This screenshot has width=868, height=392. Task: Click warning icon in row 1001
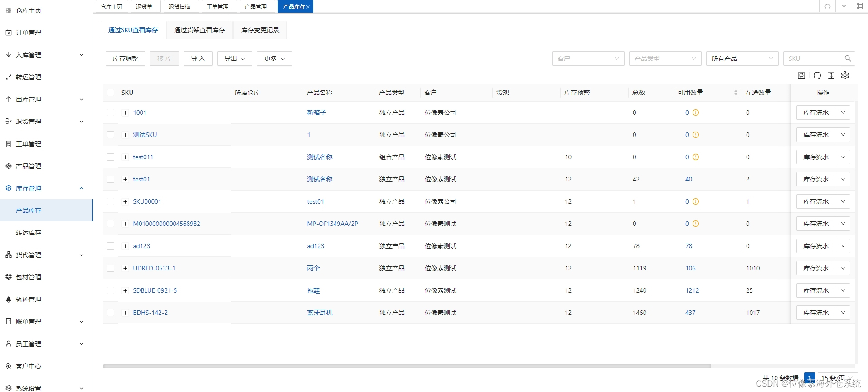pos(696,113)
